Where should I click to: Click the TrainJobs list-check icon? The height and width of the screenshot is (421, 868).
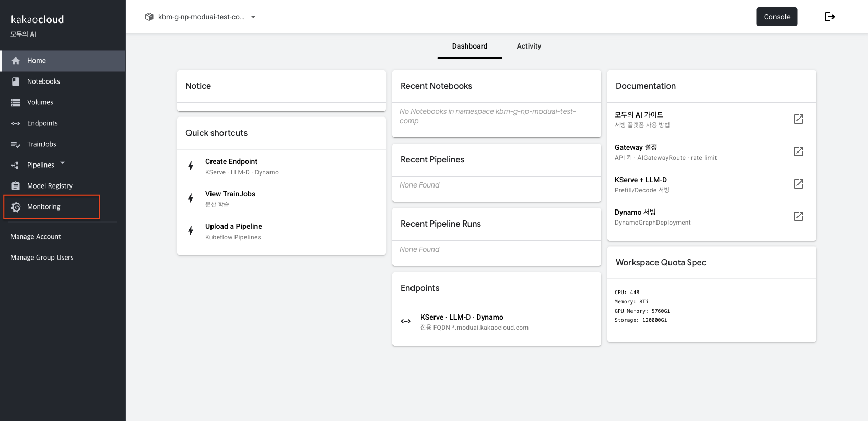point(16,144)
